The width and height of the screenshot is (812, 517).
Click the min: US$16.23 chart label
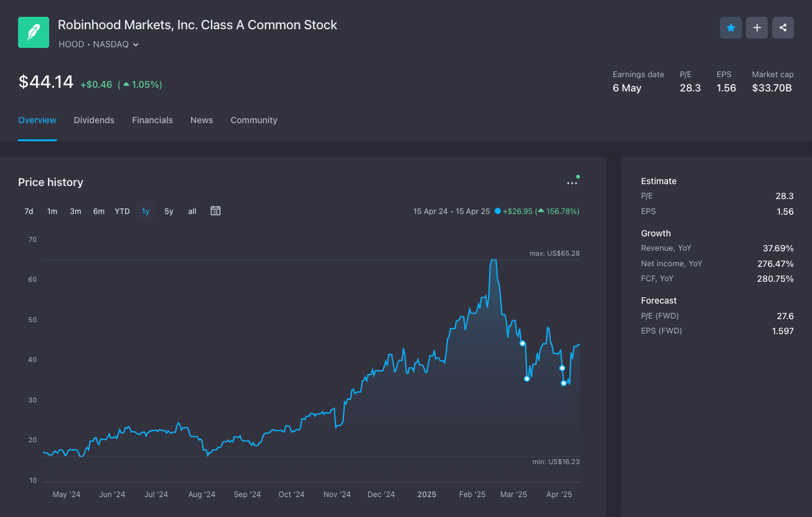(x=555, y=462)
